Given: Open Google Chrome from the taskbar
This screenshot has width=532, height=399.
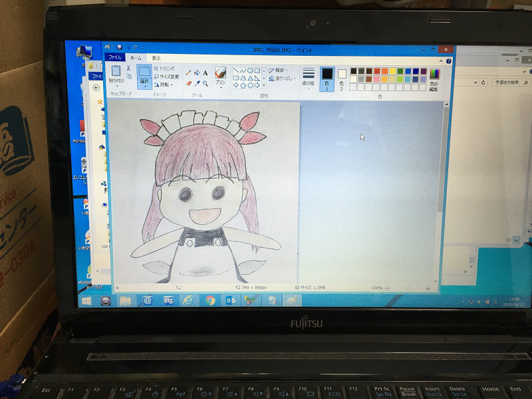Looking at the screenshot, I should [210, 301].
